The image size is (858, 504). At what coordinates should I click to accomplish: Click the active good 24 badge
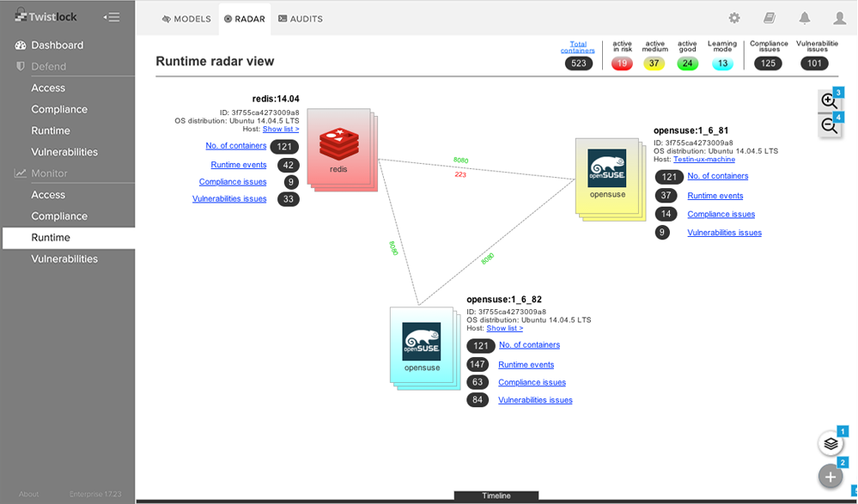687,64
